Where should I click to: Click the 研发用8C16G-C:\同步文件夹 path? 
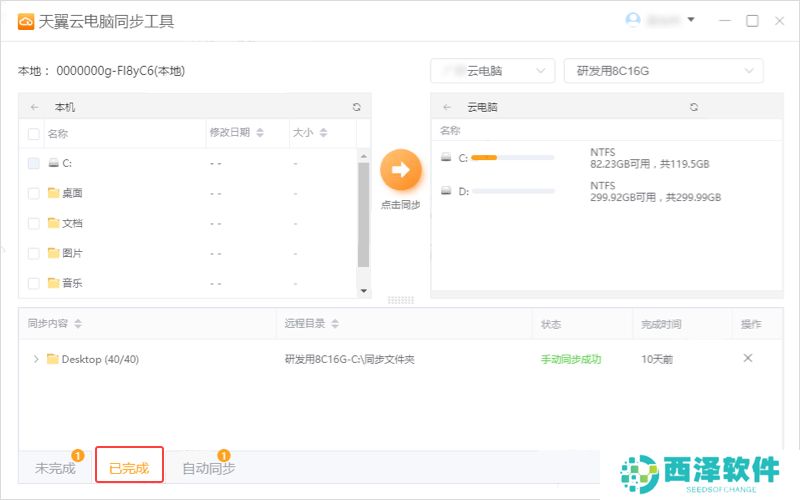[x=349, y=359]
